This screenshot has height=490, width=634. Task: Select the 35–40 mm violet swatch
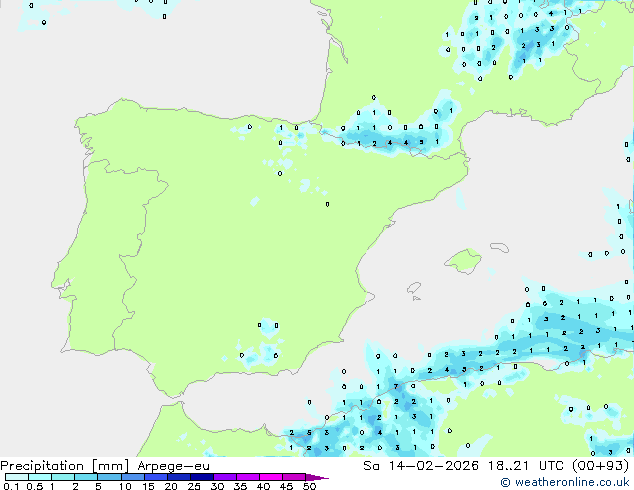[x=247, y=477]
